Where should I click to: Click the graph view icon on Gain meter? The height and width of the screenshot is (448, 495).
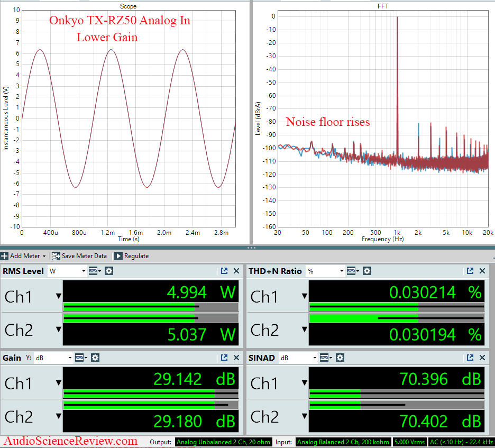click(80, 358)
